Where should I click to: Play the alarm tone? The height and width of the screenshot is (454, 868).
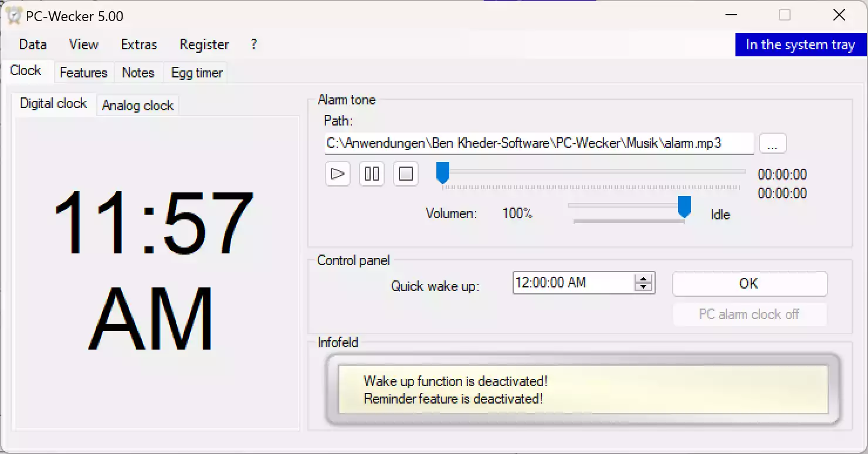(x=337, y=174)
